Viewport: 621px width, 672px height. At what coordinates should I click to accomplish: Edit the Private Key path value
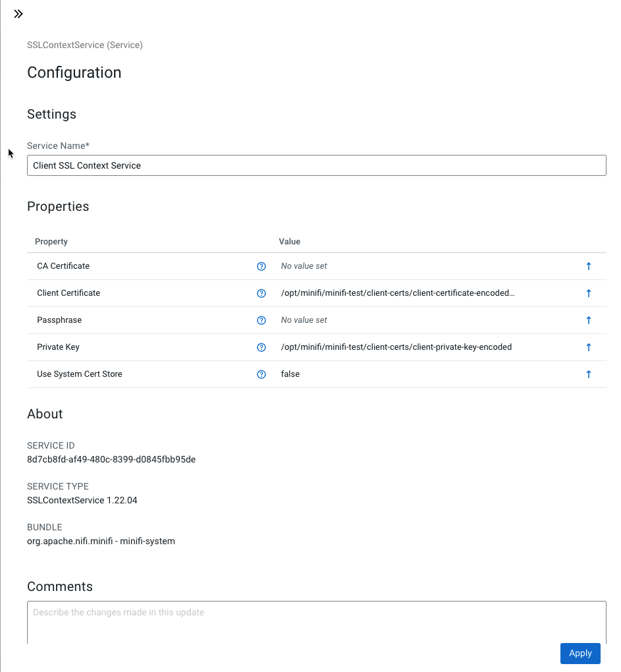(396, 347)
